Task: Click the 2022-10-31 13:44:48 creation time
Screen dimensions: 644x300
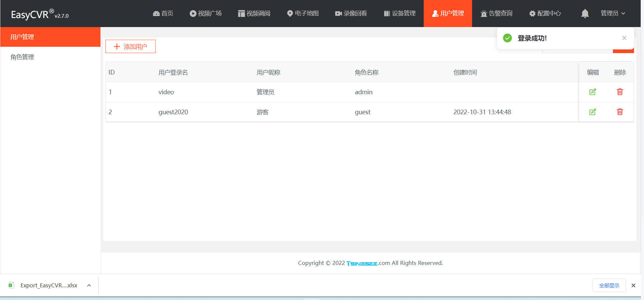Action: 482,112
